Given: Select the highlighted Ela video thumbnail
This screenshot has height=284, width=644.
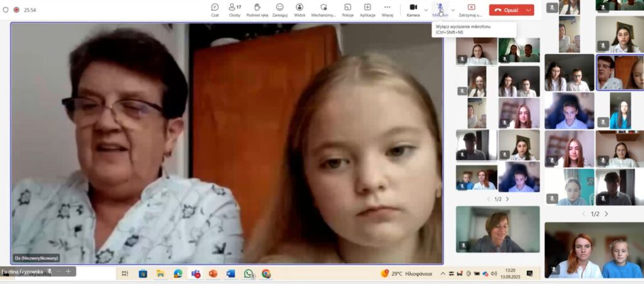Looking at the screenshot, I should pos(619,72).
